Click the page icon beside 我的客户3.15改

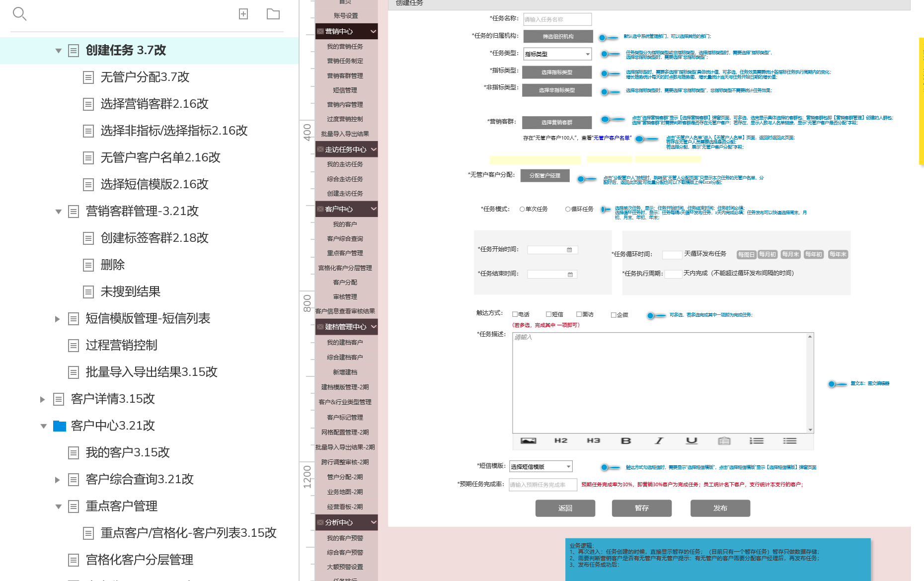tap(74, 453)
